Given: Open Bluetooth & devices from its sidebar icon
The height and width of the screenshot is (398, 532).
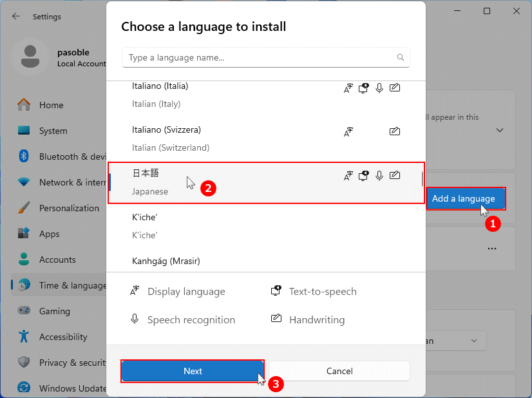Looking at the screenshot, I should pos(23,156).
